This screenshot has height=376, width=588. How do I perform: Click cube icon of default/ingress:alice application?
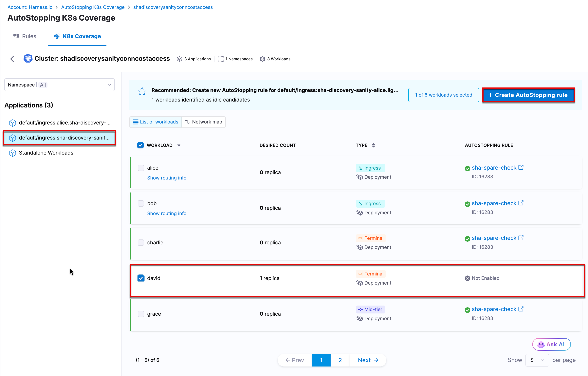coord(12,123)
